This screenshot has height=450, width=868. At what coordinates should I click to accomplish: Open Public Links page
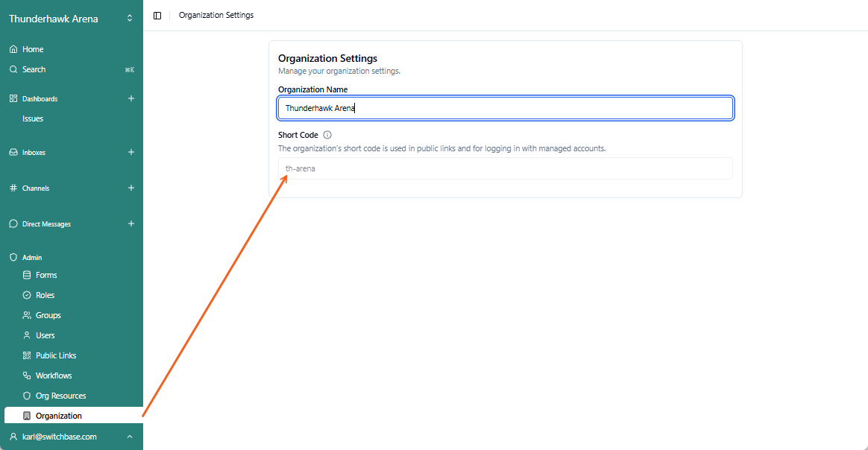click(x=56, y=355)
